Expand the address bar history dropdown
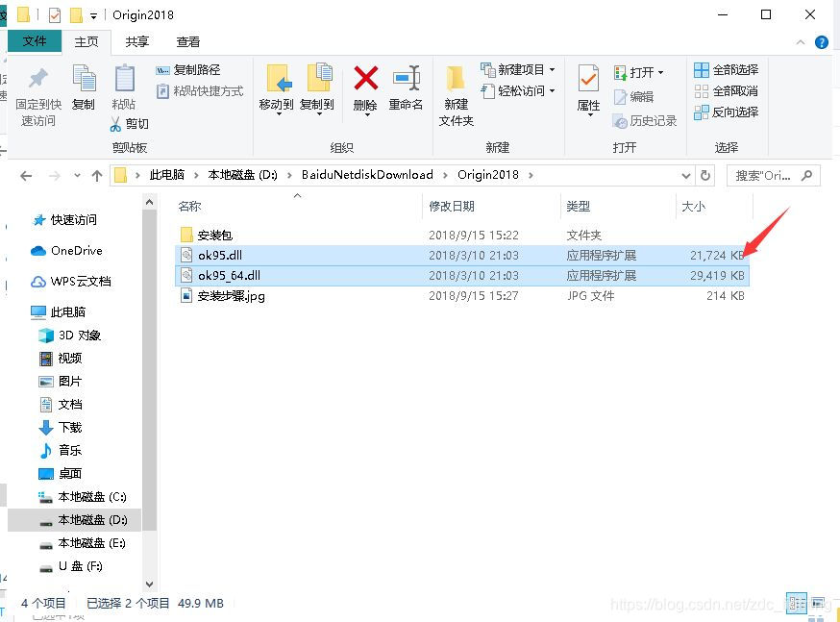Screen dimensions: 840x622 click(x=686, y=175)
